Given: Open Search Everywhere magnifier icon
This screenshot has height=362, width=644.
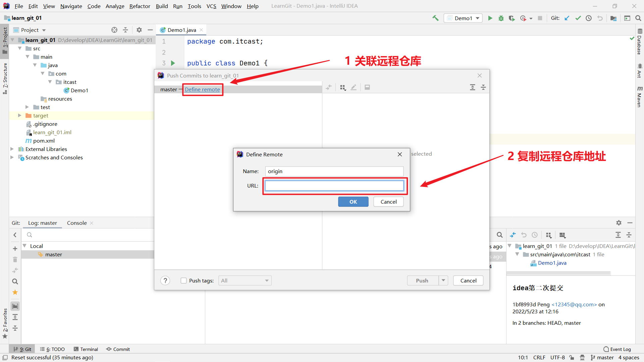Looking at the screenshot, I should pos(638,18).
